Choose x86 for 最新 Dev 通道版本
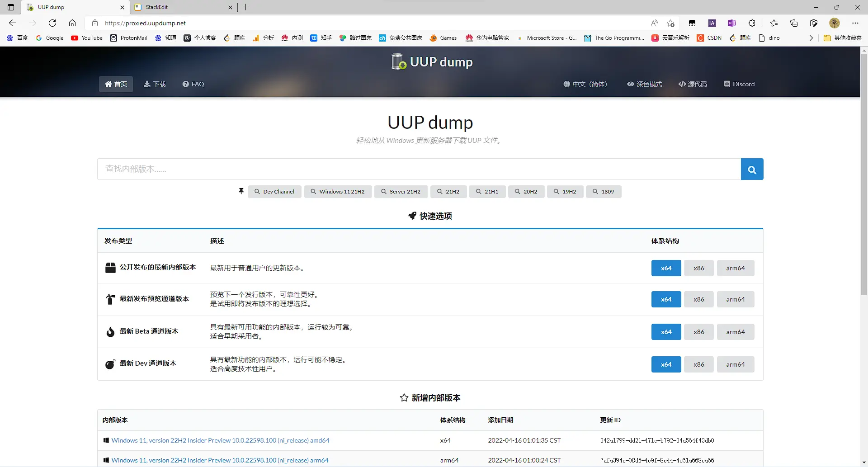The height and width of the screenshot is (467, 868). 699,364
